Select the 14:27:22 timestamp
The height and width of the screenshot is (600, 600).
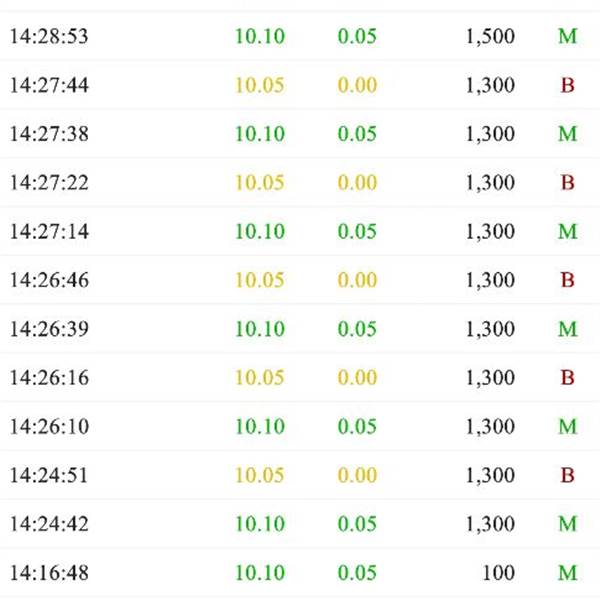tap(49, 183)
